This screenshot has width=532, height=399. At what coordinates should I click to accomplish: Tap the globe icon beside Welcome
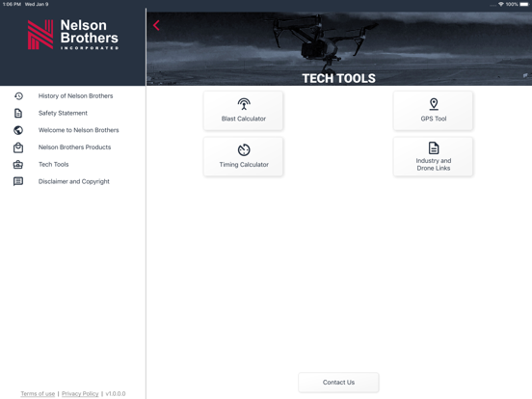coord(18,130)
